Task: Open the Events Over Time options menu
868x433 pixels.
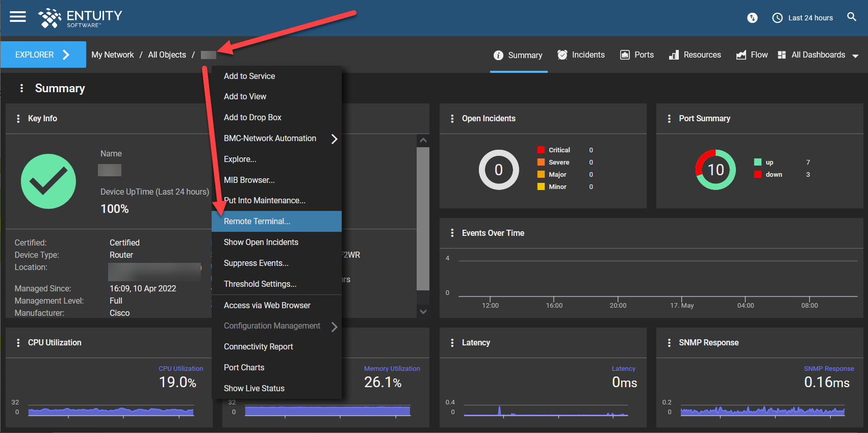Action: coord(452,233)
